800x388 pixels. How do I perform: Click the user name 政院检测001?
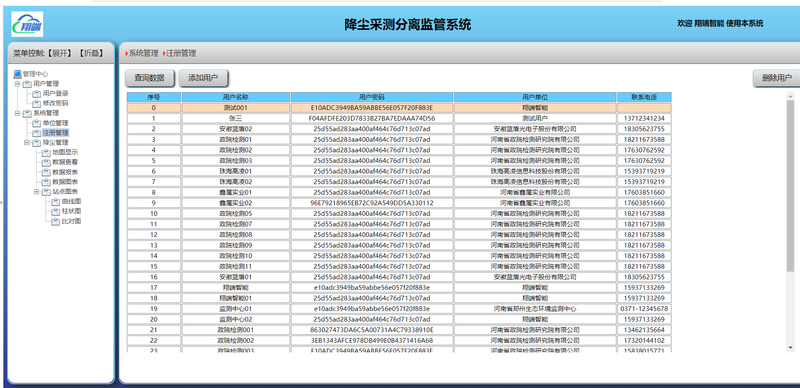pos(236,330)
